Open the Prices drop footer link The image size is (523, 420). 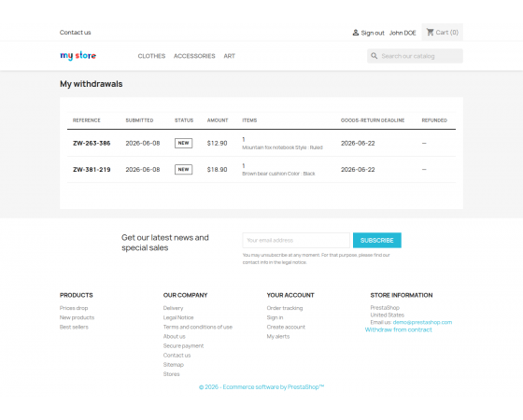(74, 308)
